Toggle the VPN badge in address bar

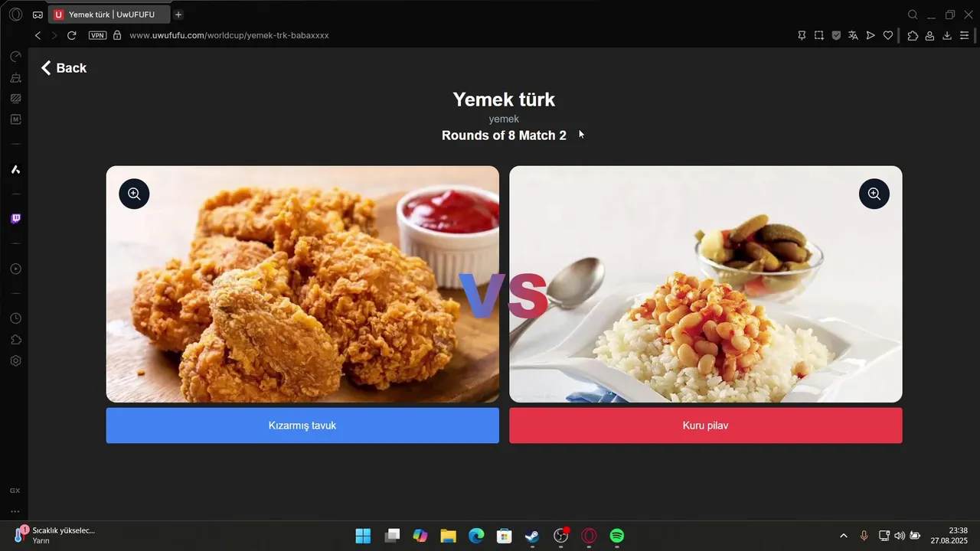click(98, 35)
